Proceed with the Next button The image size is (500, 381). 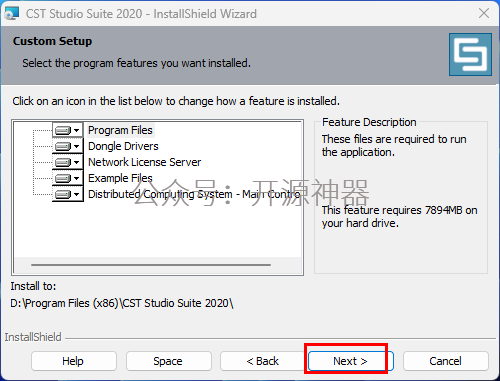(x=350, y=361)
